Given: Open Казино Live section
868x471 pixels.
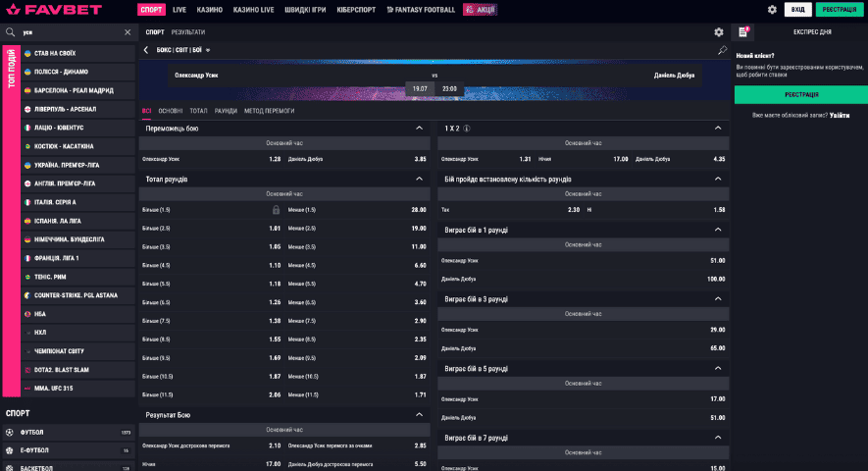Looking at the screenshot, I should [254, 10].
